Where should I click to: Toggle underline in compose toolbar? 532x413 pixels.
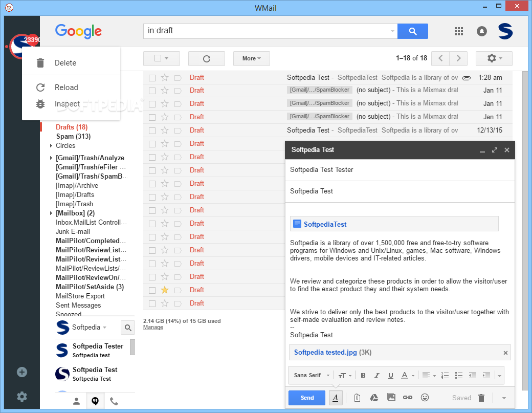point(390,375)
